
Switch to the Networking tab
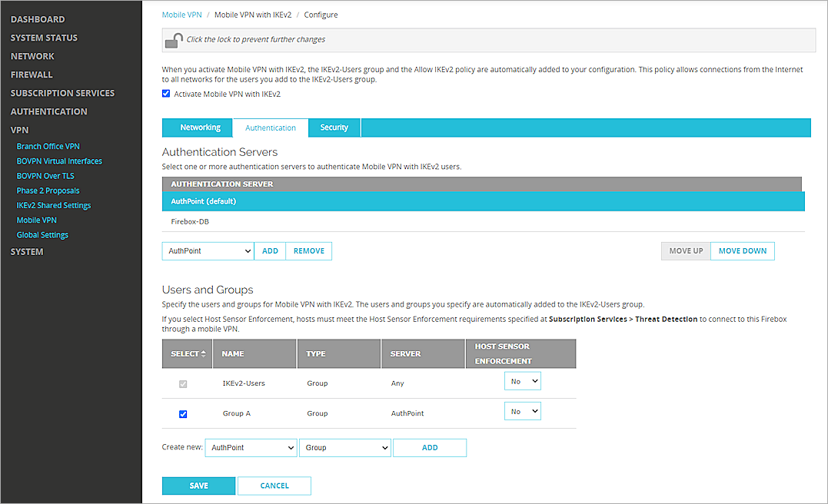(197, 128)
